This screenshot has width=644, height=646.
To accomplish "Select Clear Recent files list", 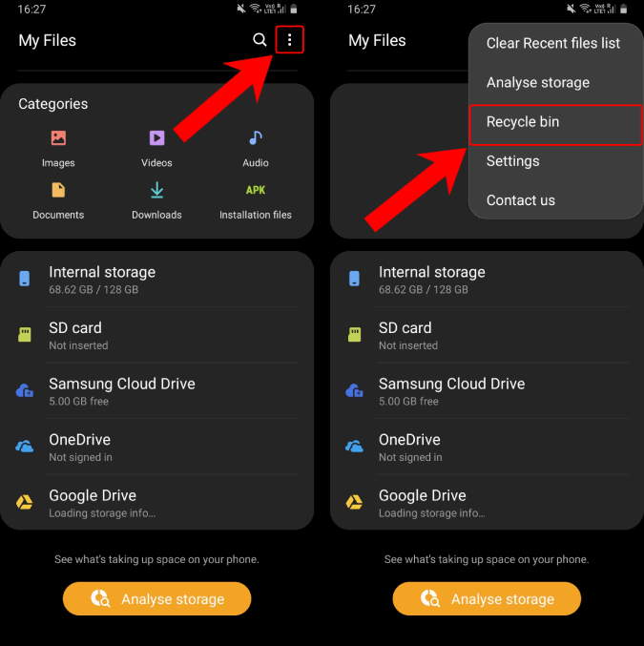I will [552, 43].
